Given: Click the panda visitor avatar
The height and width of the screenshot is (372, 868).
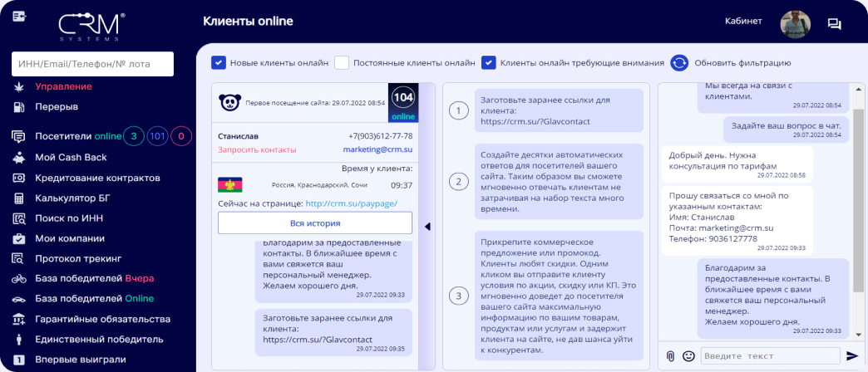Looking at the screenshot, I should [229, 102].
